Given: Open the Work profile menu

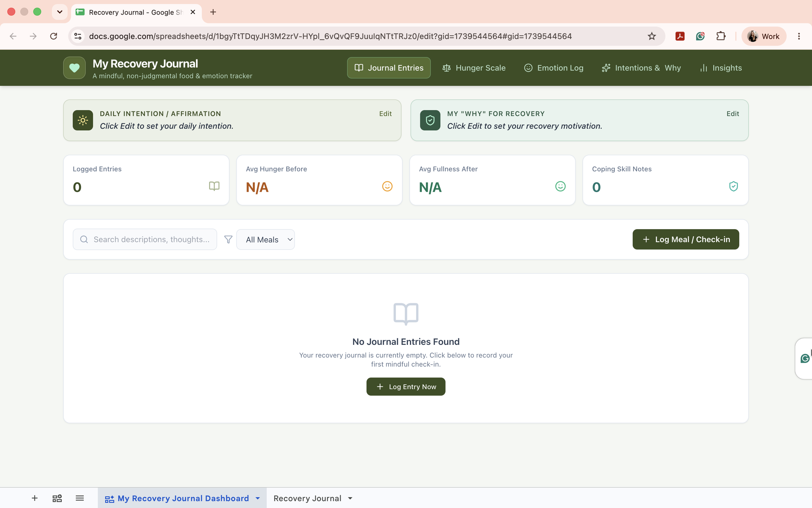Looking at the screenshot, I should 764,36.
